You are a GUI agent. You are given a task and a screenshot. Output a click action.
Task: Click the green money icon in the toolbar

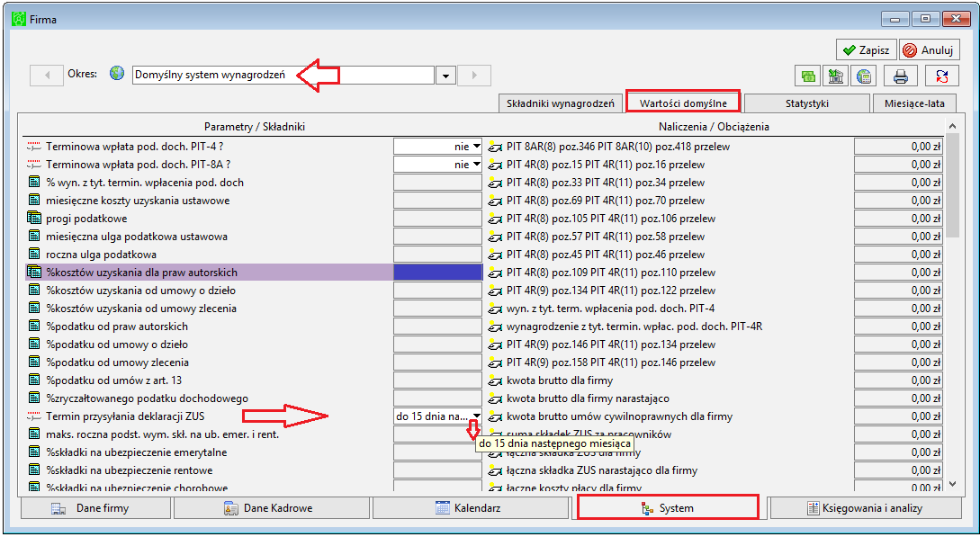coord(808,76)
